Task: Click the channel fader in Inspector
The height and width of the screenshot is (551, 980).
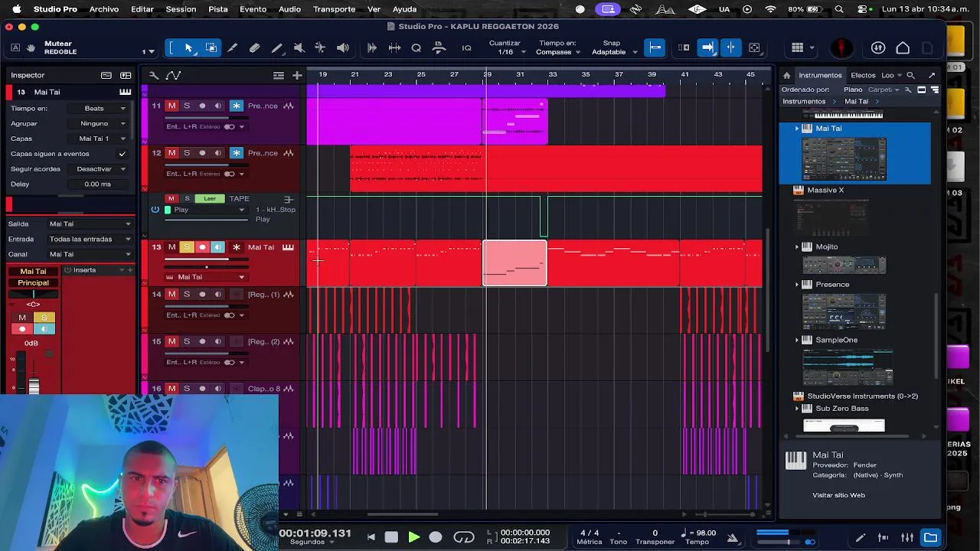Action: (34, 384)
